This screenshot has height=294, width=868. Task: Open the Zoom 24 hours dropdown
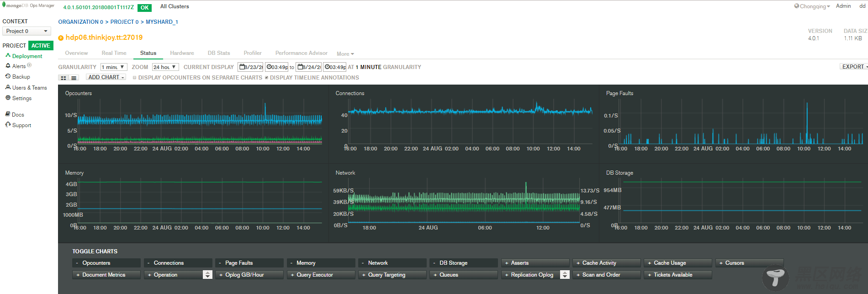[x=165, y=67]
